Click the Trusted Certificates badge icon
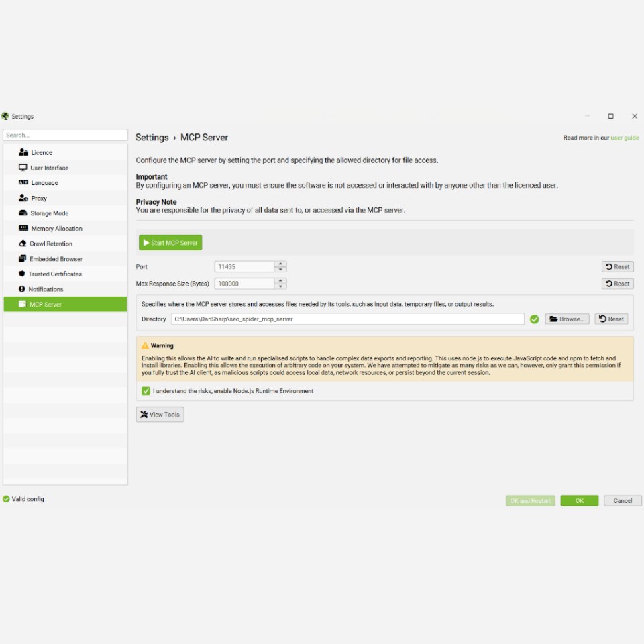Viewport: 644px width, 644px height. [x=21, y=274]
